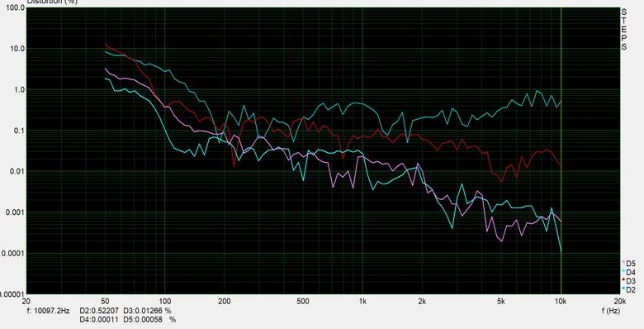The width and height of the screenshot is (644, 329).
Task: Select the D5 legend label
Action: tap(631, 264)
